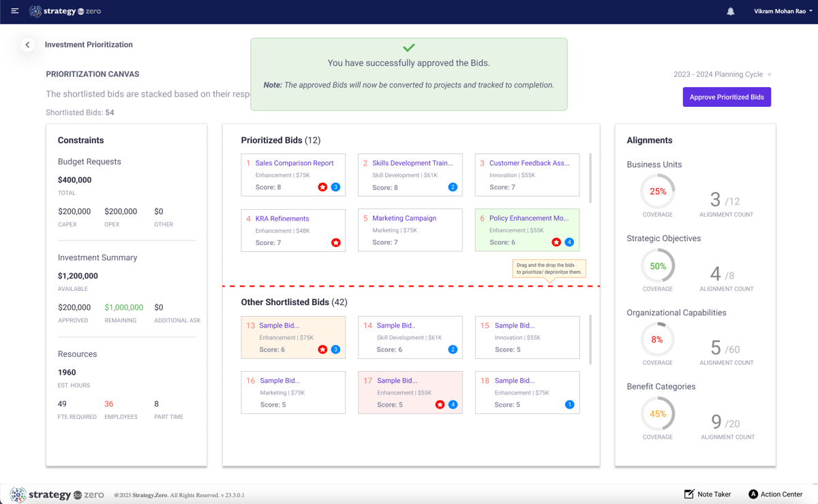The image size is (818, 504).
Task: Click Strategic Objectives 50% coverage gauge
Action: pos(658,266)
